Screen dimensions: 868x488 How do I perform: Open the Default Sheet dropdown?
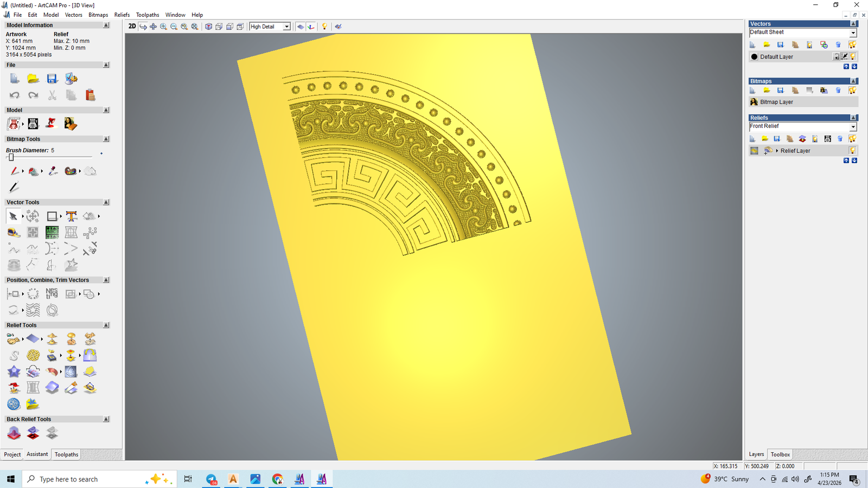pyautogui.click(x=853, y=33)
